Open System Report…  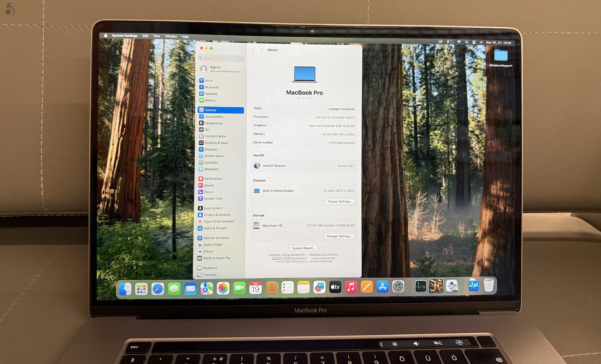tap(304, 248)
